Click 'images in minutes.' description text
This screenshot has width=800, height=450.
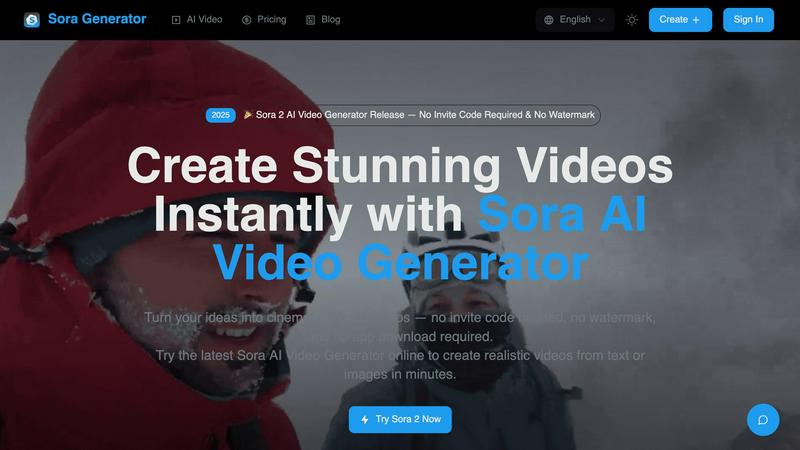point(399,374)
